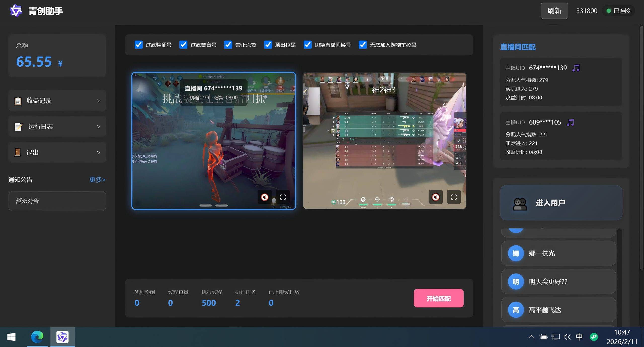This screenshot has height=347, width=644.
Task: Open Microsoft Edge from the taskbar
Action: [37, 337]
